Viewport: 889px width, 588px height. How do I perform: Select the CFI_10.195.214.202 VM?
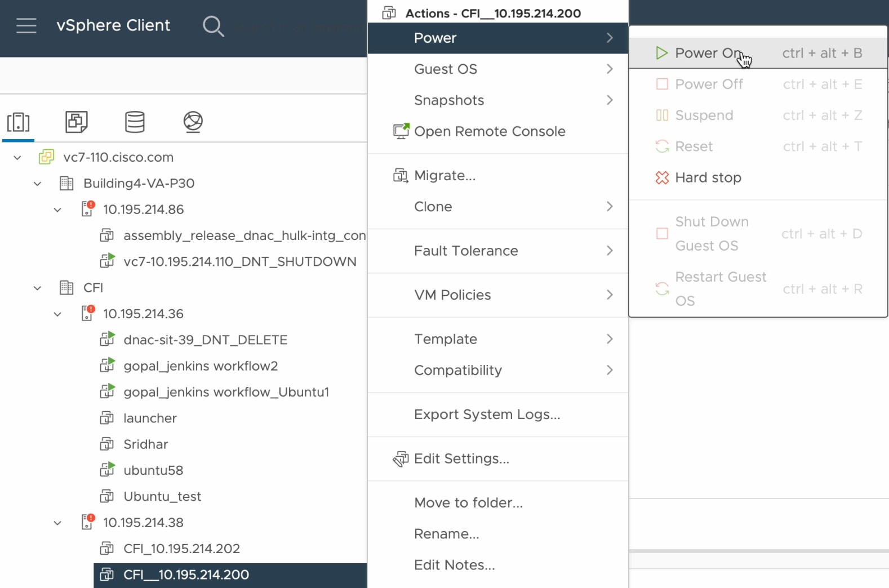[181, 549]
